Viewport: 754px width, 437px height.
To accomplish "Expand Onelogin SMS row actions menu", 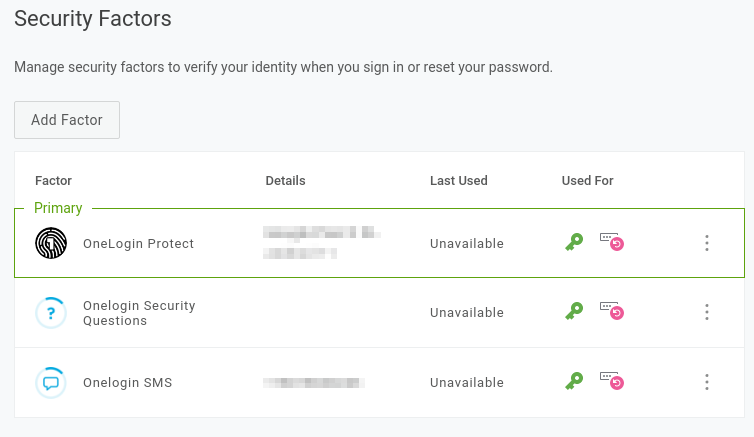I will click(707, 382).
